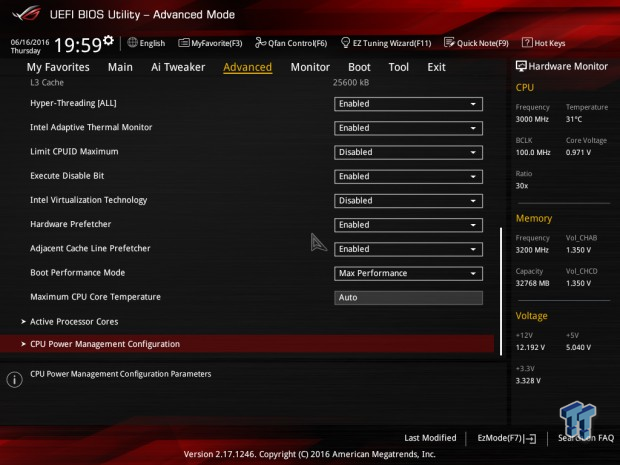Viewport: 620px width, 465px height.
Task: Click the ROG logo icon
Action: (x=26, y=13)
